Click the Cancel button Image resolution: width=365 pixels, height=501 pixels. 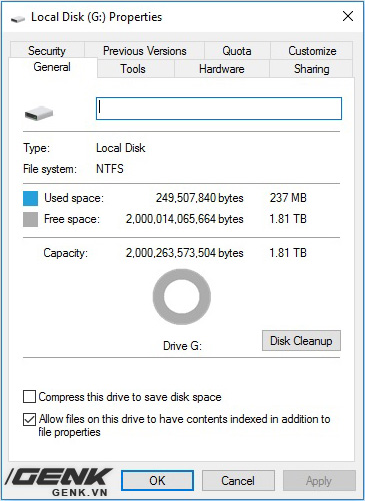pos(238,480)
